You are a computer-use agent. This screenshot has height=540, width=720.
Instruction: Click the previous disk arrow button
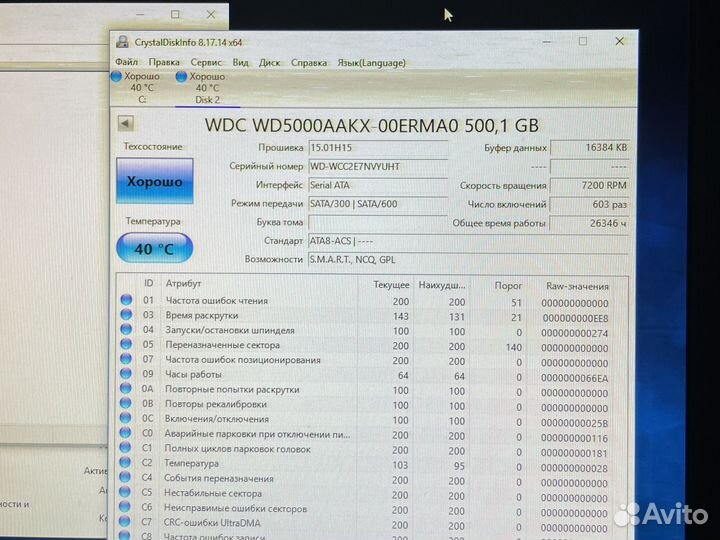pos(125,123)
